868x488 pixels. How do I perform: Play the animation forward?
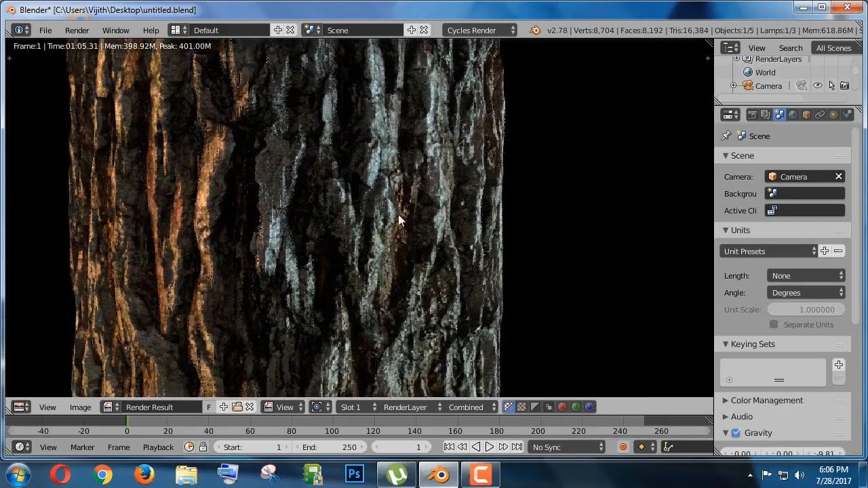(490, 447)
